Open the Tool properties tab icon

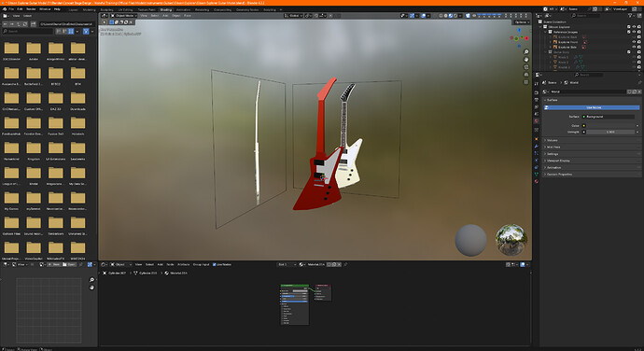click(537, 83)
